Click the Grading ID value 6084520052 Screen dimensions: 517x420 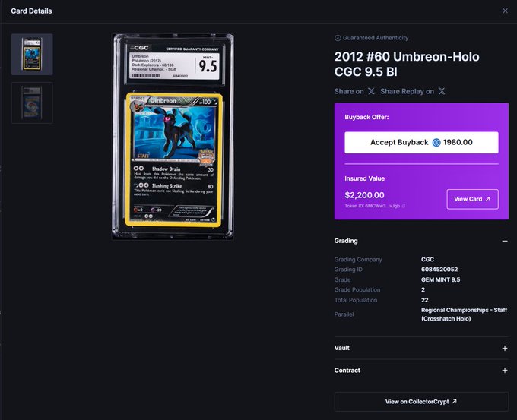[x=439, y=270]
